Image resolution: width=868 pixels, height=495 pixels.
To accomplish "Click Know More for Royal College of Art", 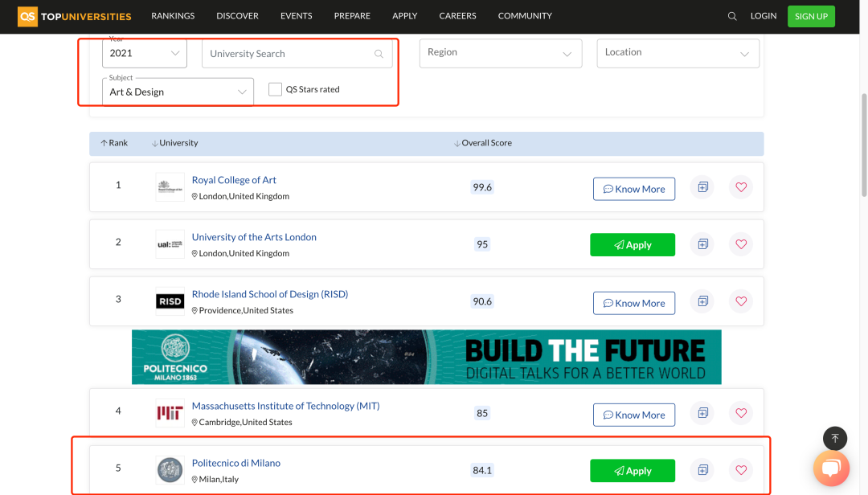I will click(x=634, y=189).
